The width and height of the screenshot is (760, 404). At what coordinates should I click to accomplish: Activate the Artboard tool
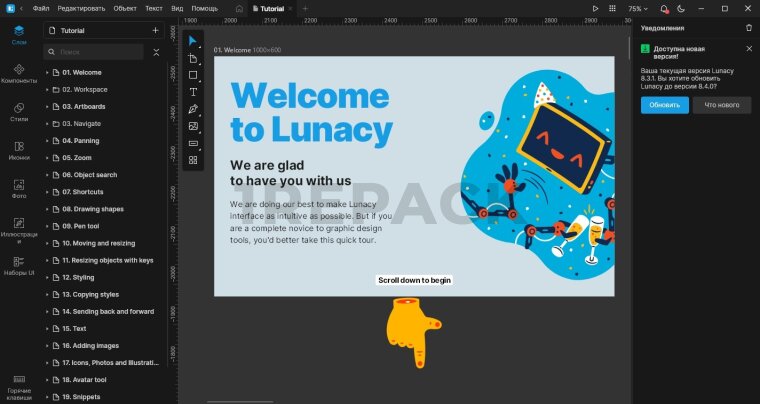[193, 58]
